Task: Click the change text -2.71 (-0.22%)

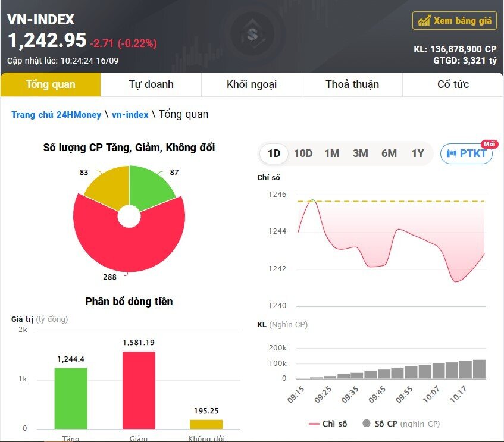Action: (x=123, y=43)
